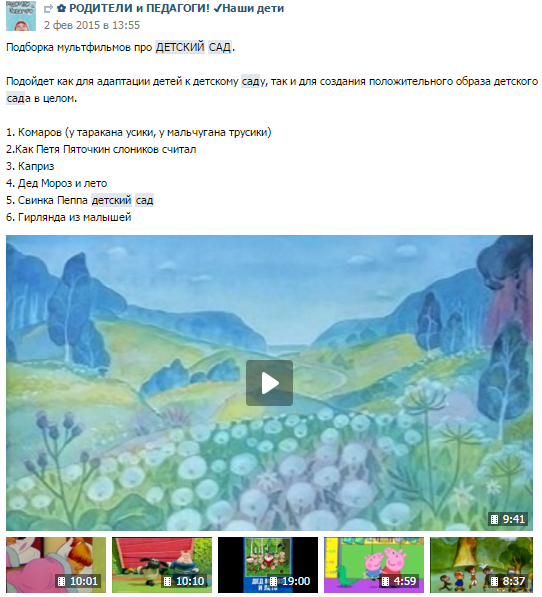The image size is (542, 597).
Task: Open the 8:37 children cartoon thumbnail
Action: pyautogui.click(x=481, y=565)
